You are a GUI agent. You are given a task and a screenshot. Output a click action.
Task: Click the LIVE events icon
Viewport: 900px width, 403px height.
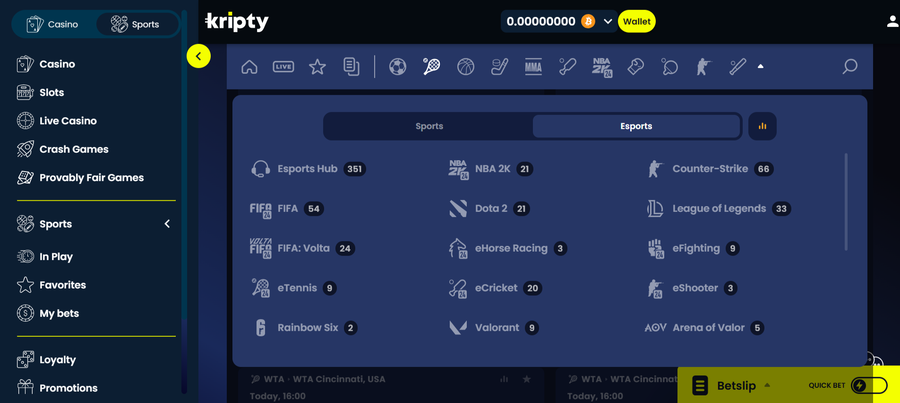pos(283,67)
